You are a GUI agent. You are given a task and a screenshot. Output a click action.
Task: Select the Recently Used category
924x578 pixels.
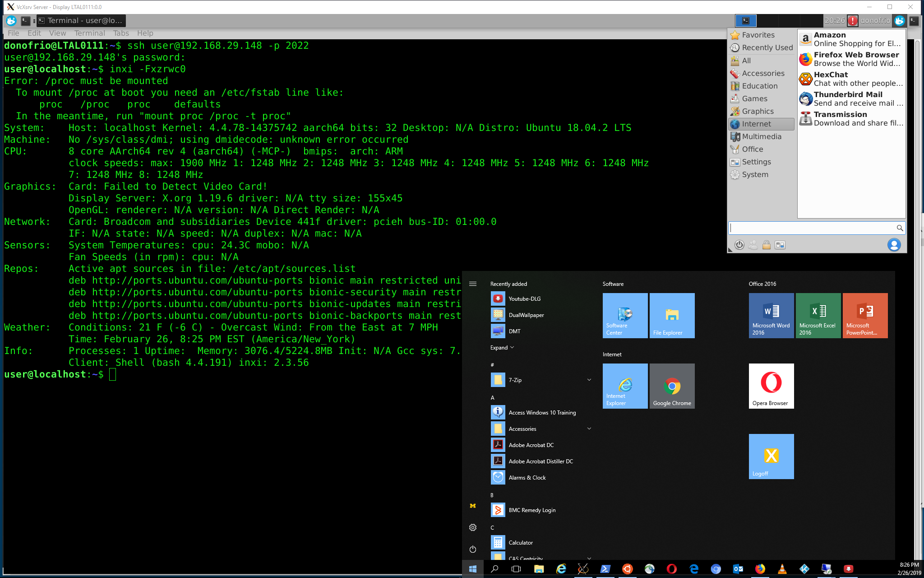point(762,47)
